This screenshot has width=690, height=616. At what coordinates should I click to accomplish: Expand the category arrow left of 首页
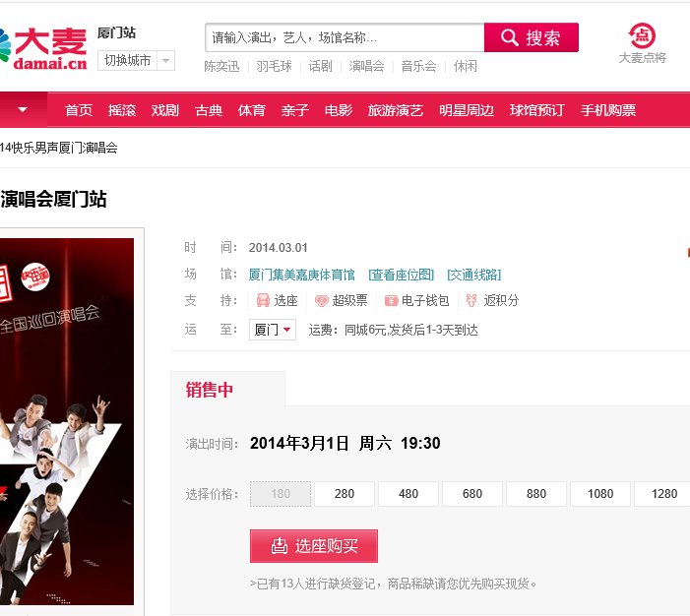pos(24,109)
